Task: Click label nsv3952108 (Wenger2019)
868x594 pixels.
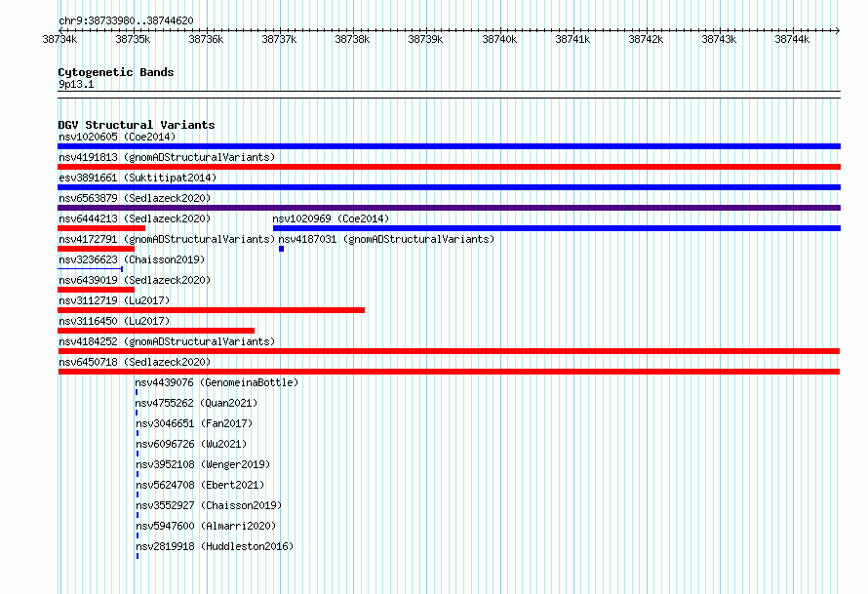Action: (x=203, y=464)
